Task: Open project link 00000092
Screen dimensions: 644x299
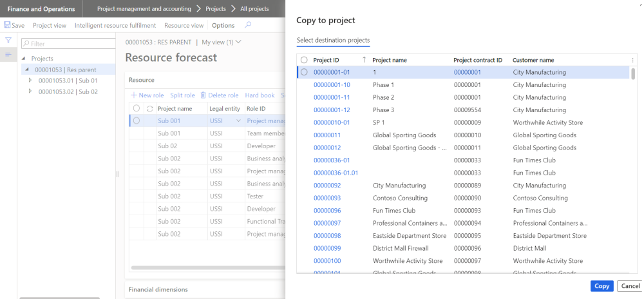Action: pyautogui.click(x=327, y=186)
